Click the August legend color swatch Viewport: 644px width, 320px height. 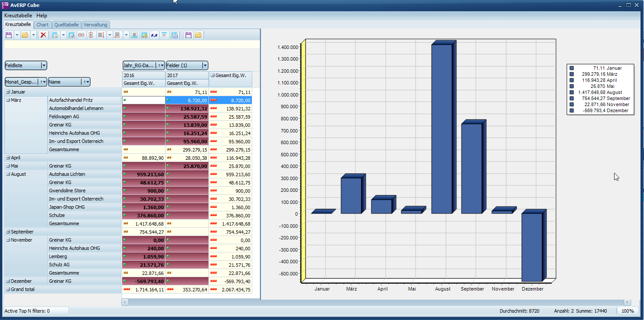(x=572, y=93)
